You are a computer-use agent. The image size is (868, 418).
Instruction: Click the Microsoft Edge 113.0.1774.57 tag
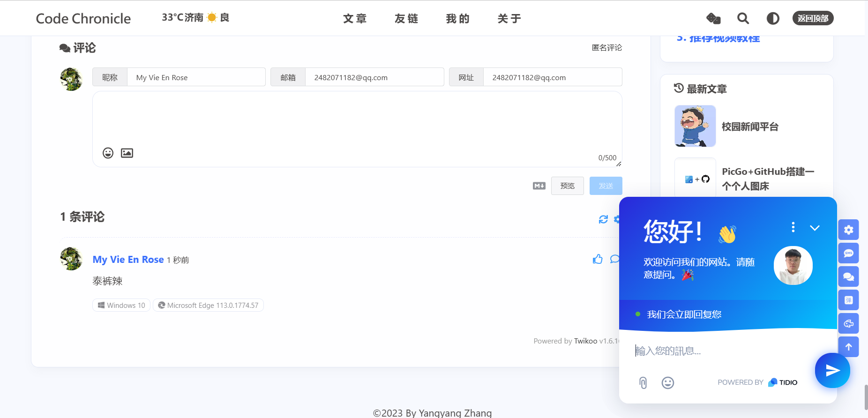coord(208,305)
